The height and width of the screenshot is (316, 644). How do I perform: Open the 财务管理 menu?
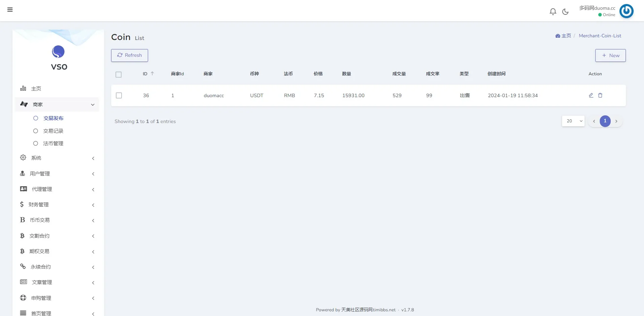(x=57, y=205)
